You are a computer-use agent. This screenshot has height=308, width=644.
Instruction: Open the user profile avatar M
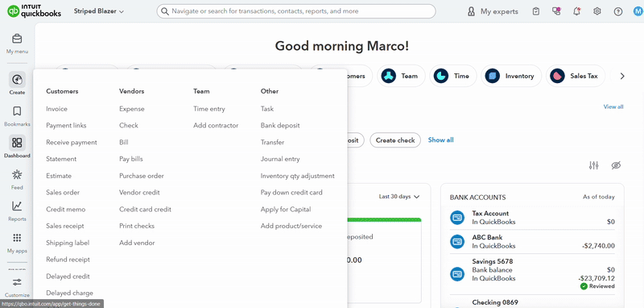click(638, 11)
